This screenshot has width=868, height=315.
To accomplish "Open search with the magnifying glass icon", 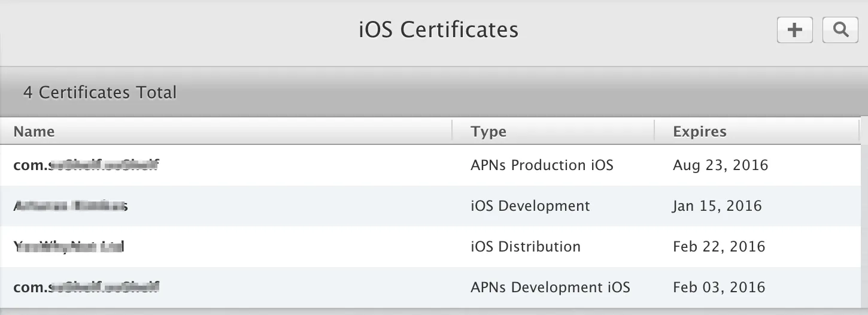I will (x=840, y=30).
